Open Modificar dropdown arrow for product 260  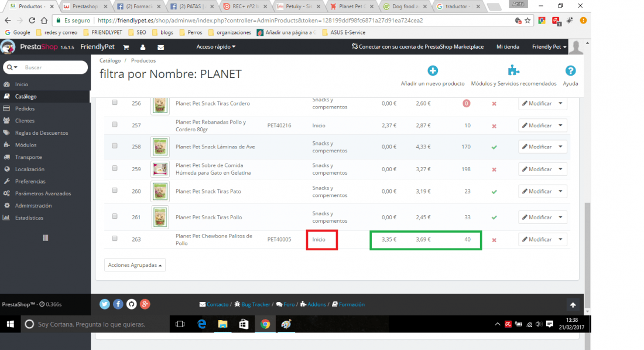point(561,191)
